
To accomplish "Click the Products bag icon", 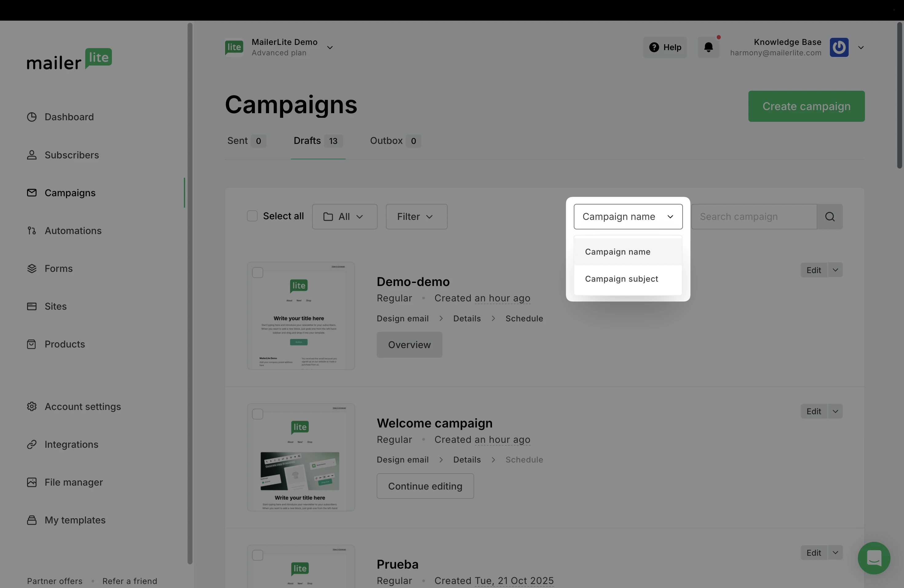I will click(x=32, y=344).
